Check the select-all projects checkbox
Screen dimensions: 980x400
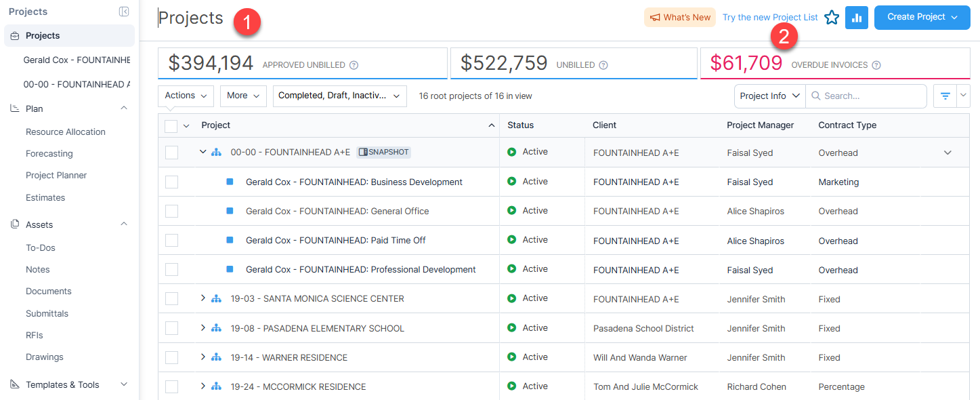pos(171,126)
